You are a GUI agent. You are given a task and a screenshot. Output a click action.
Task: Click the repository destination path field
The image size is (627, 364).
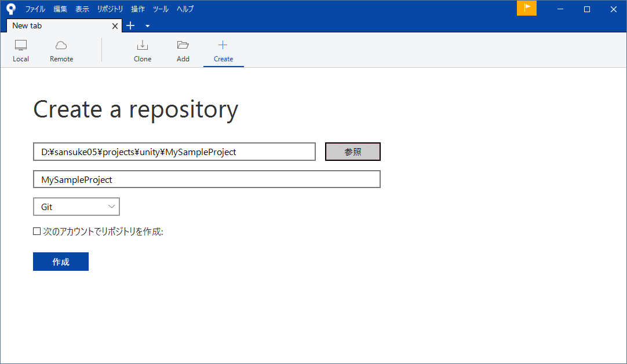(x=174, y=151)
